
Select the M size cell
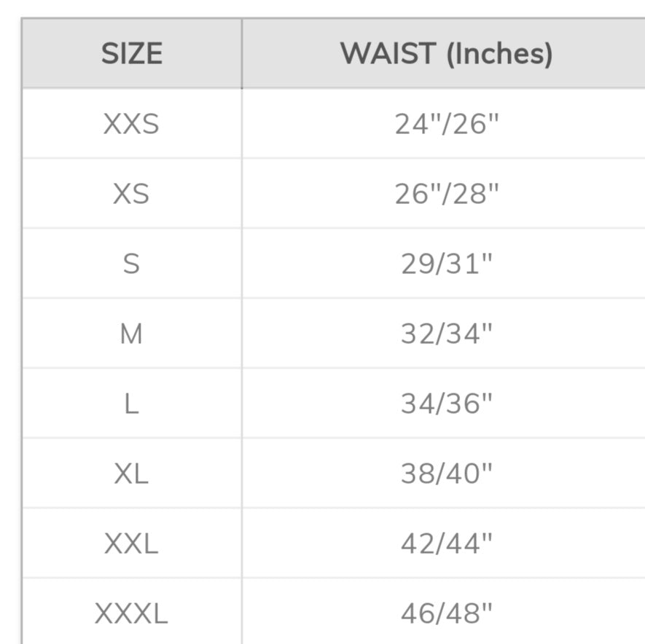(x=131, y=334)
